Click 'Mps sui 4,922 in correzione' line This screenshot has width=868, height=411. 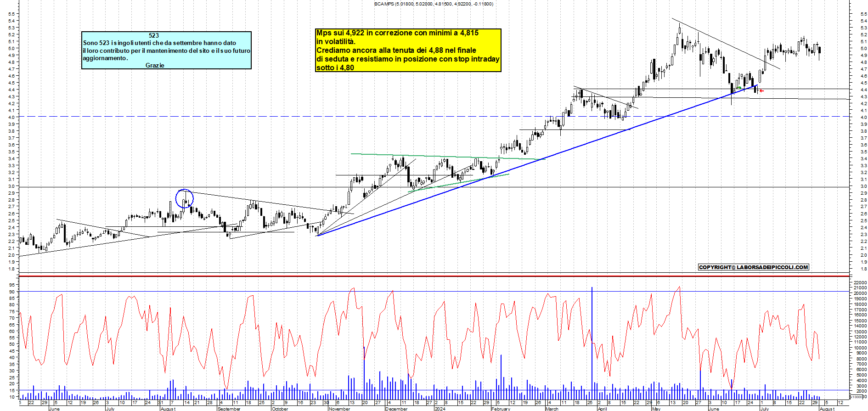pos(397,33)
